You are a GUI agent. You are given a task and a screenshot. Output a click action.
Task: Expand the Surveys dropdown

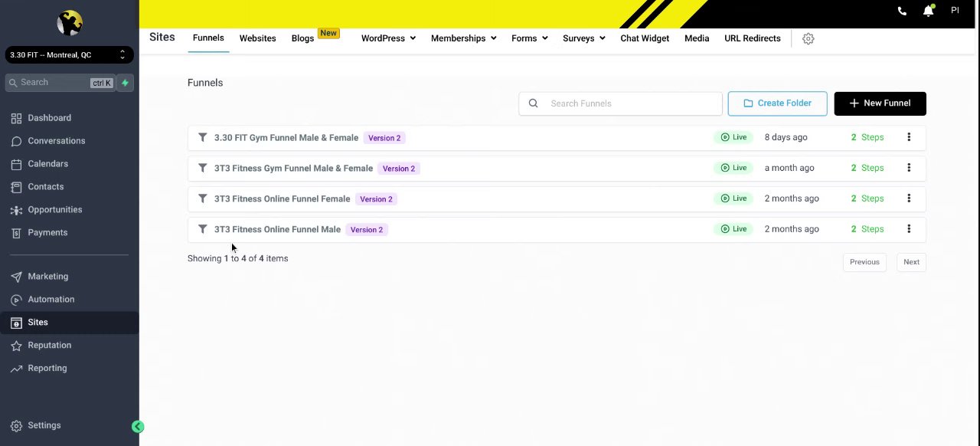(584, 38)
